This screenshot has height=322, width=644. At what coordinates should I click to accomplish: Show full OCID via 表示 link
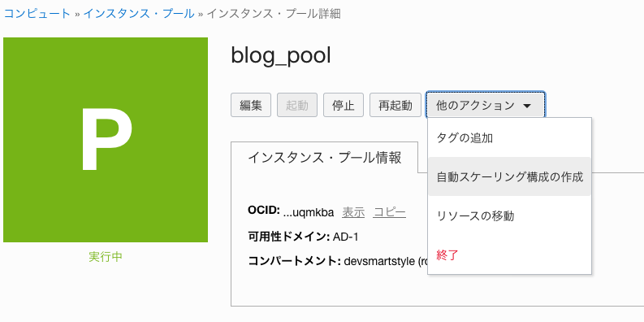(353, 212)
